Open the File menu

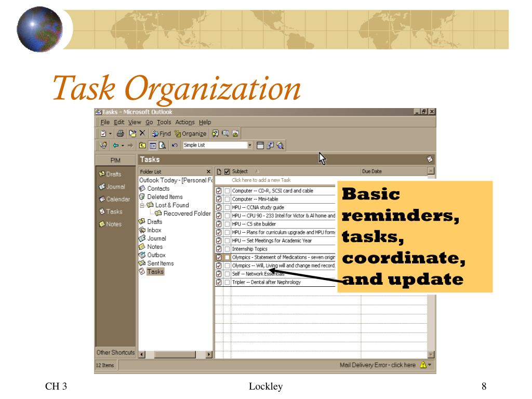105,122
